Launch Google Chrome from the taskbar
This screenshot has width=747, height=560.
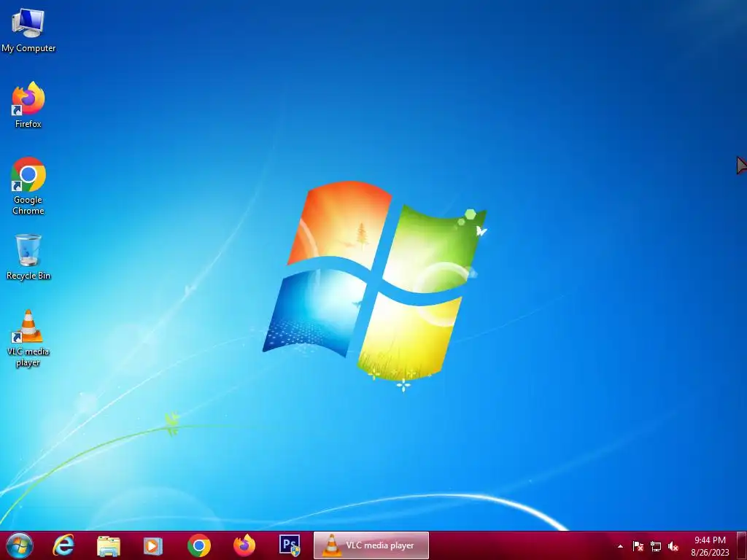click(198, 545)
